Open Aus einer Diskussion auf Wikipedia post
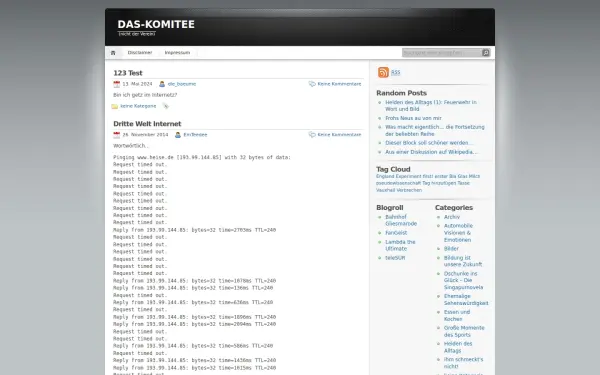Image resolution: width=600 pixels, height=375 pixels. tap(431, 152)
